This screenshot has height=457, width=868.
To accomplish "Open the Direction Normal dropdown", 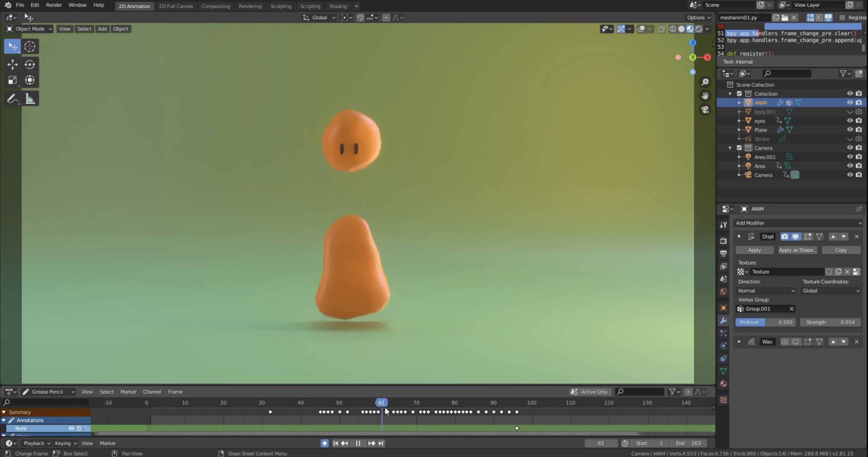I will point(766,291).
